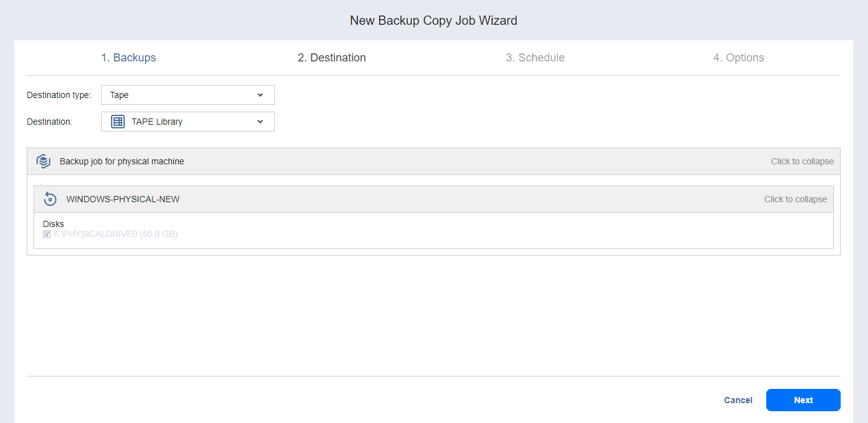This screenshot has width=868, height=423.
Task: Click the chevron arrow in Destination type field
Action: 260,95
